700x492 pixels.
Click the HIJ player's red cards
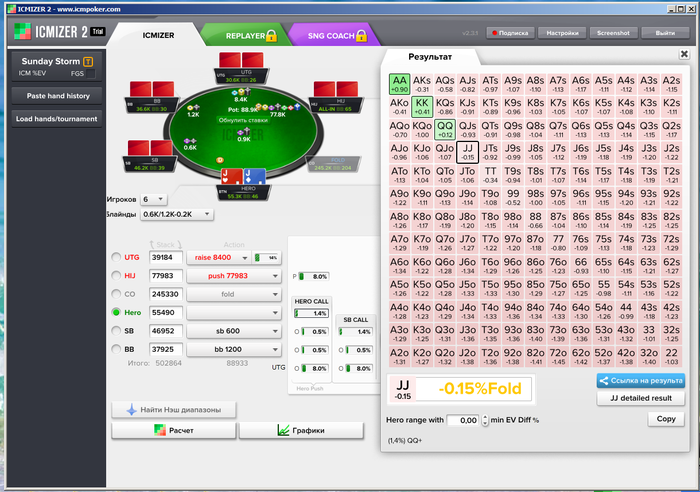coord(336,89)
